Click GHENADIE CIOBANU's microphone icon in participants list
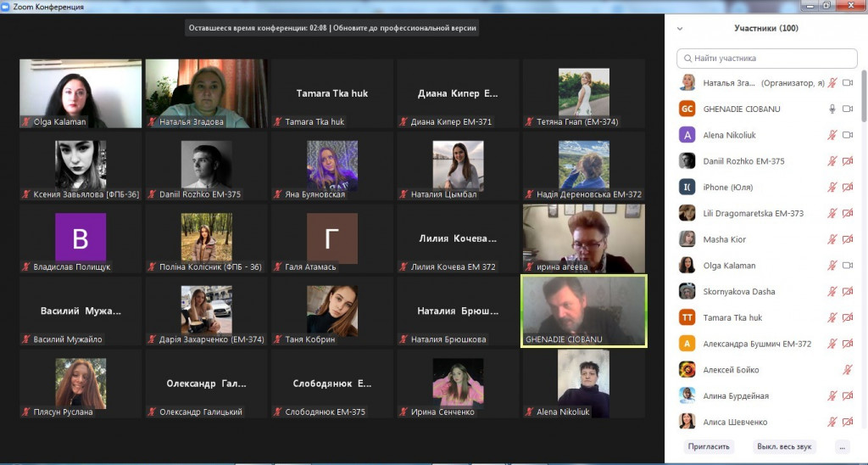Viewport: 868px width, 465px height. click(832, 109)
